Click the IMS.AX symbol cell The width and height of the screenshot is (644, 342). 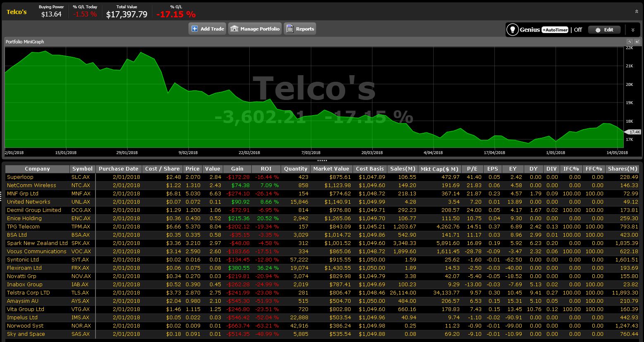[x=83, y=317]
